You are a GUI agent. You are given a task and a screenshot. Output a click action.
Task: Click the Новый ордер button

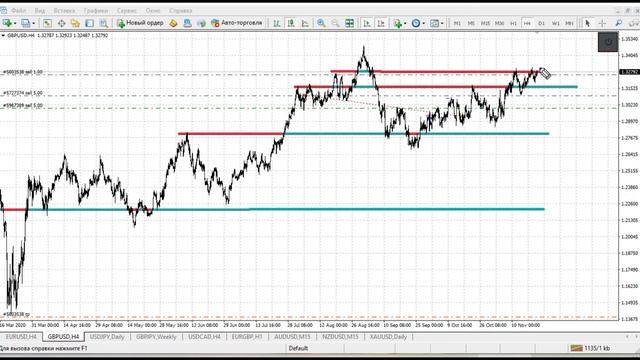coord(140,23)
